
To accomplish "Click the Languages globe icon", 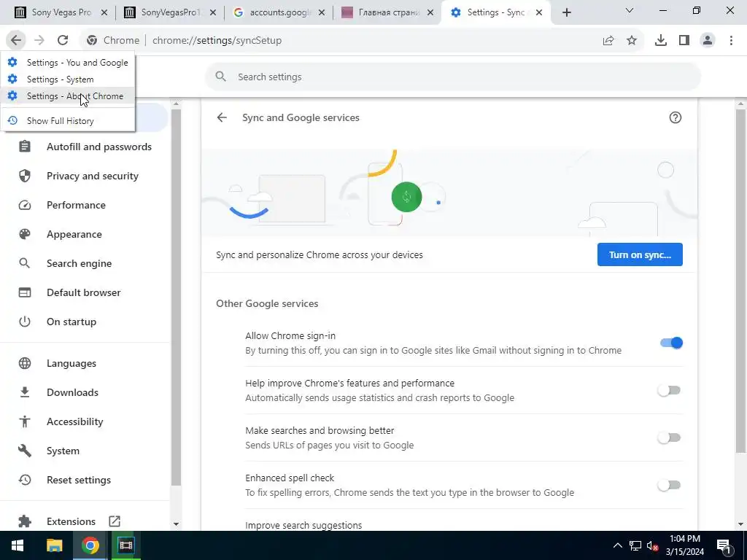I will [25, 363].
